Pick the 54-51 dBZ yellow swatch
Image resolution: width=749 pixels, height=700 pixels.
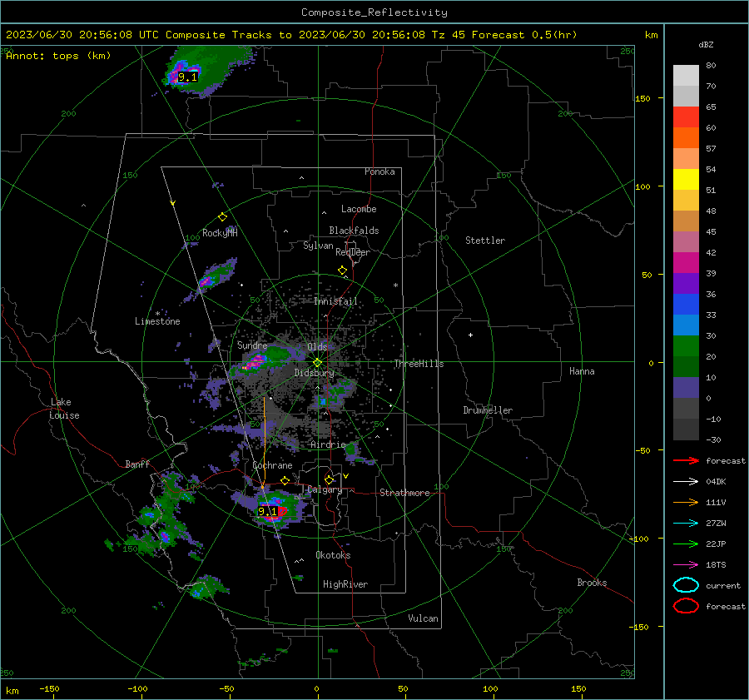686,179
